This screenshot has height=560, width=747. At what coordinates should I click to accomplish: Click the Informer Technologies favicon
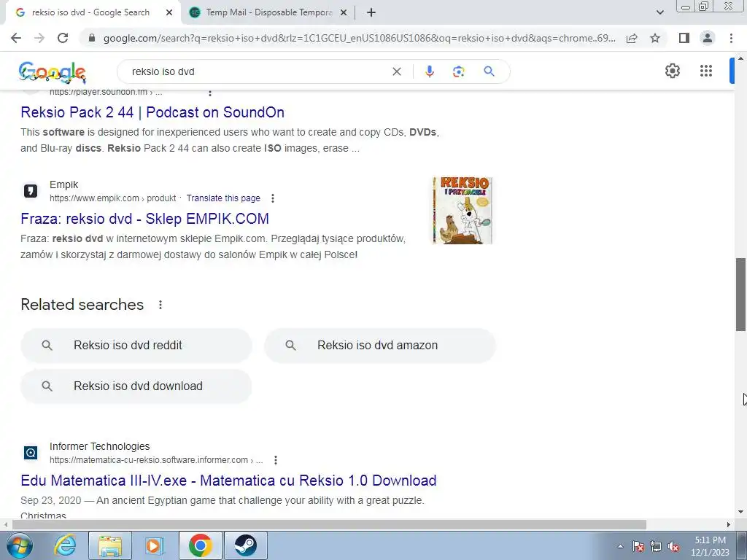point(31,453)
